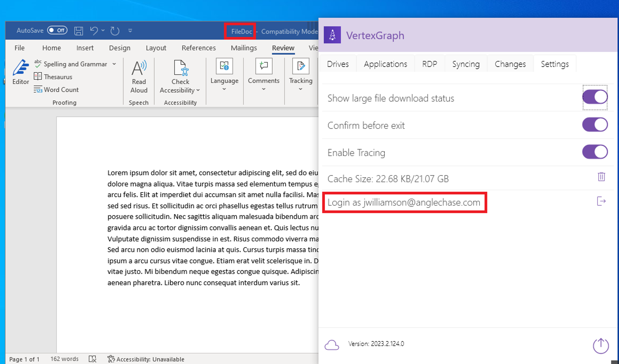Click the Comments icon in ribbon
Screen dimensions: 619x364
[x=264, y=66]
